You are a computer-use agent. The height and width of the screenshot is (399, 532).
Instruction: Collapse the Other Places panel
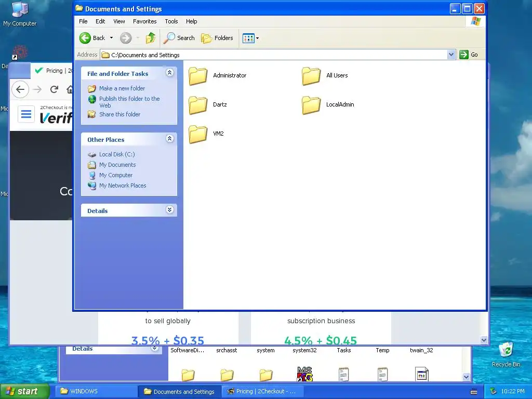(x=170, y=138)
